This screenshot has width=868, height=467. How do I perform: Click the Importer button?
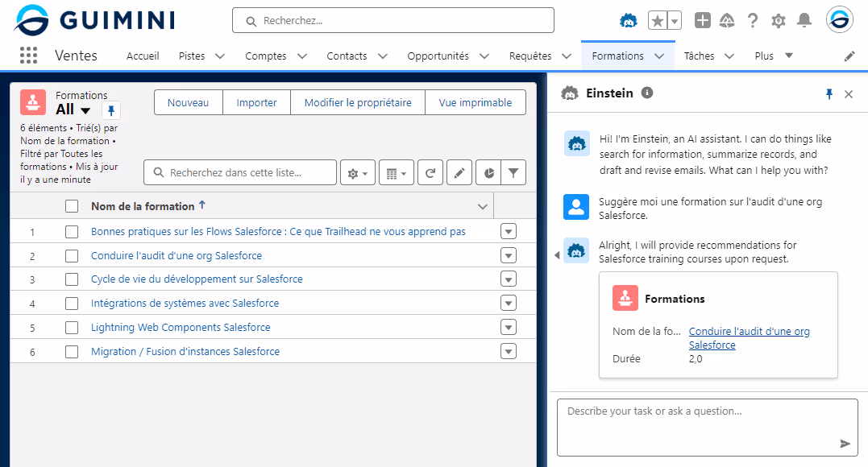pyautogui.click(x=256, y=102)
